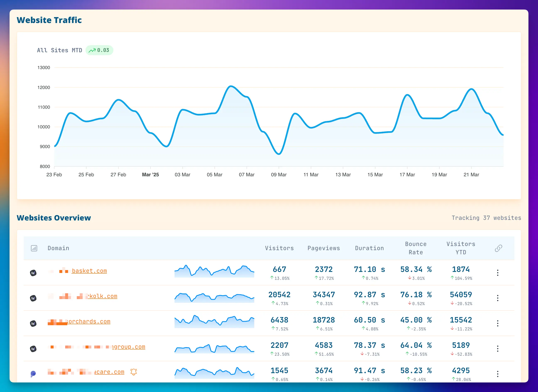The image size is (538, 392).
Task: Click the traffic peak near 06 Mar
Action: 231,86
